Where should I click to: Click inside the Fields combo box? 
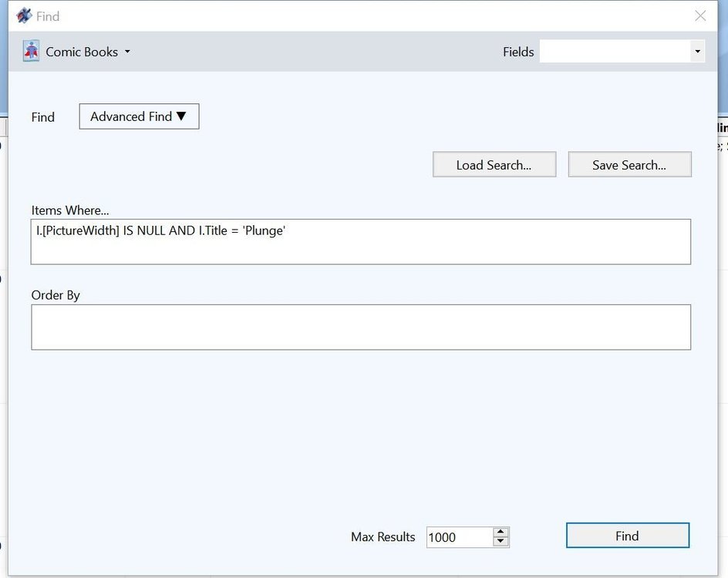614,52
